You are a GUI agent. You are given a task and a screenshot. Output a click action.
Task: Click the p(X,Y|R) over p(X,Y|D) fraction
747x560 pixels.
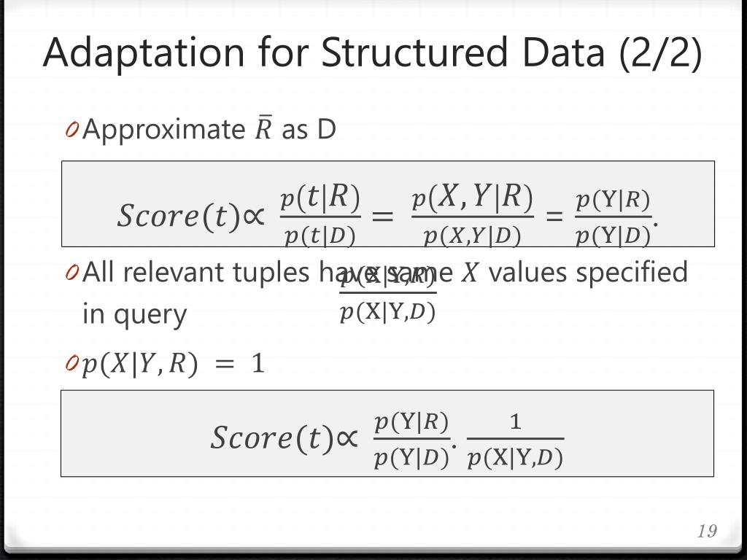click(473, 216)
